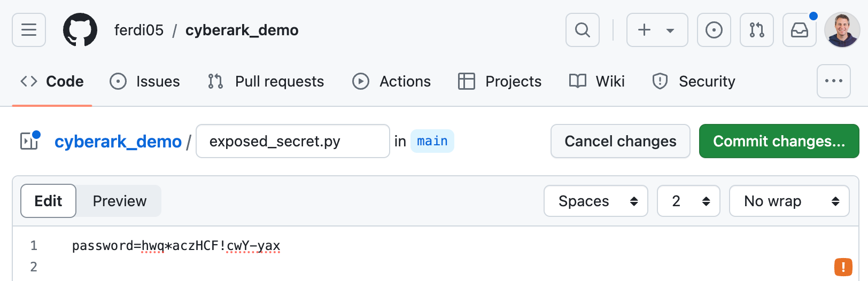The image size is (868, 281).
Task: Switch editor to Preview mode
Action: click(x=119, y=201)
